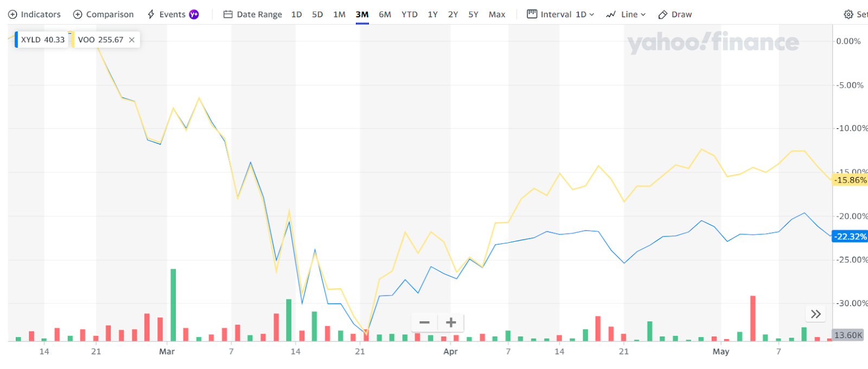Select the YTD range tab

tap(410, 15)
